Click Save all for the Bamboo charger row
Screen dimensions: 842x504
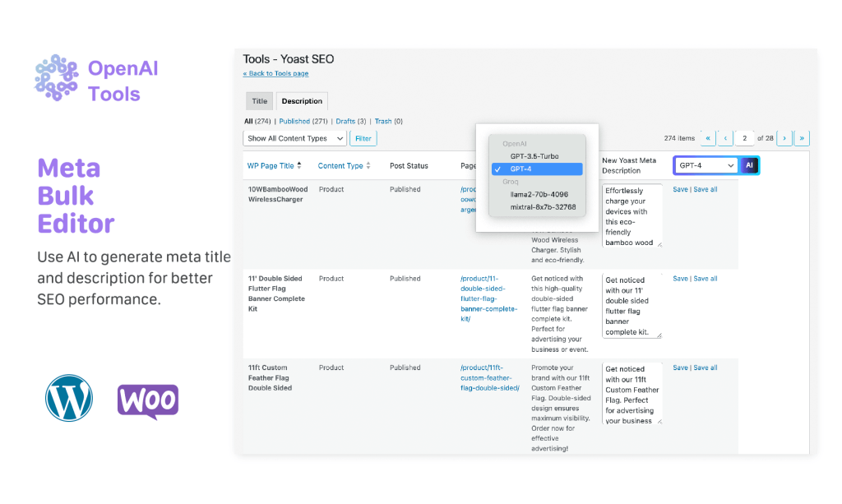click(x=705, y=189)
